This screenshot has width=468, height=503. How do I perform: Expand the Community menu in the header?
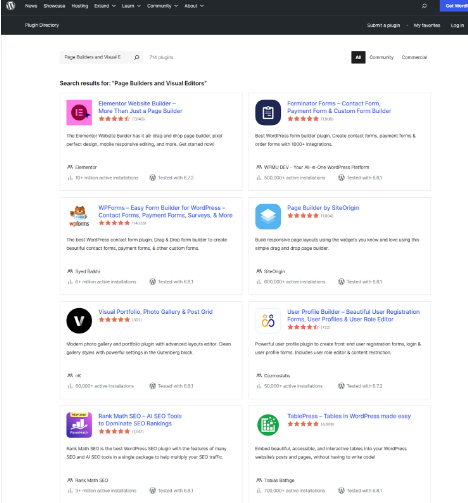point(162,6)
